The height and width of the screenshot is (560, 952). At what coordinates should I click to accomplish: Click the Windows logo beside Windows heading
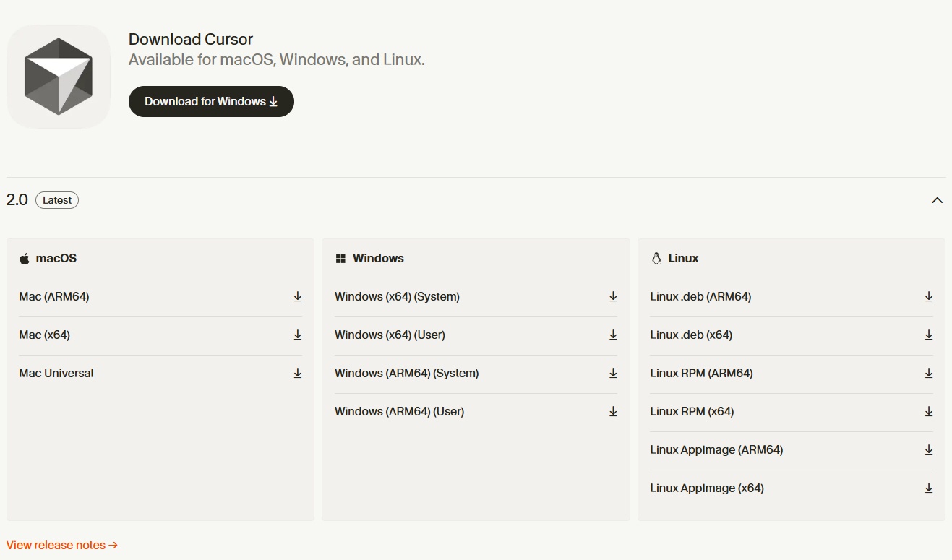(340, 259)
